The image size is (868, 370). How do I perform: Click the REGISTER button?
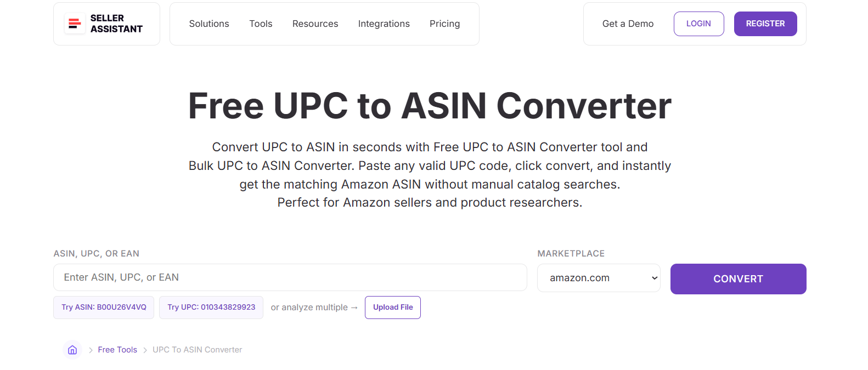click(x=765, y=24)
